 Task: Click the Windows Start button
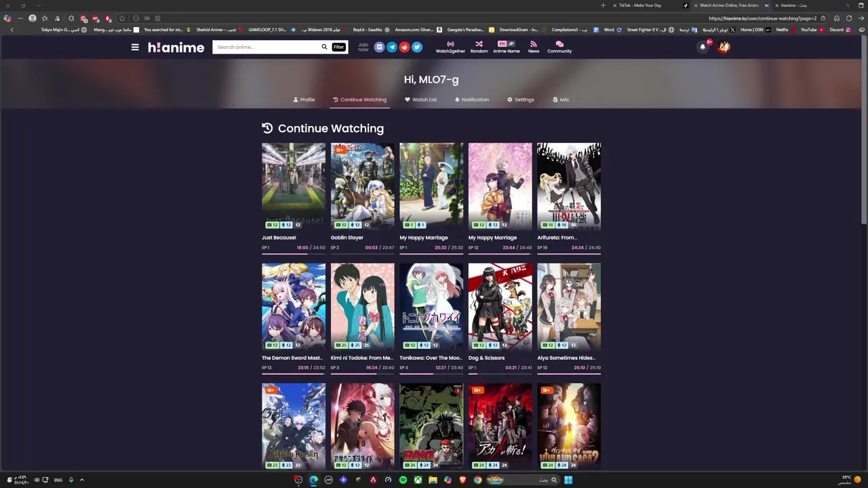tap(568, 480)
